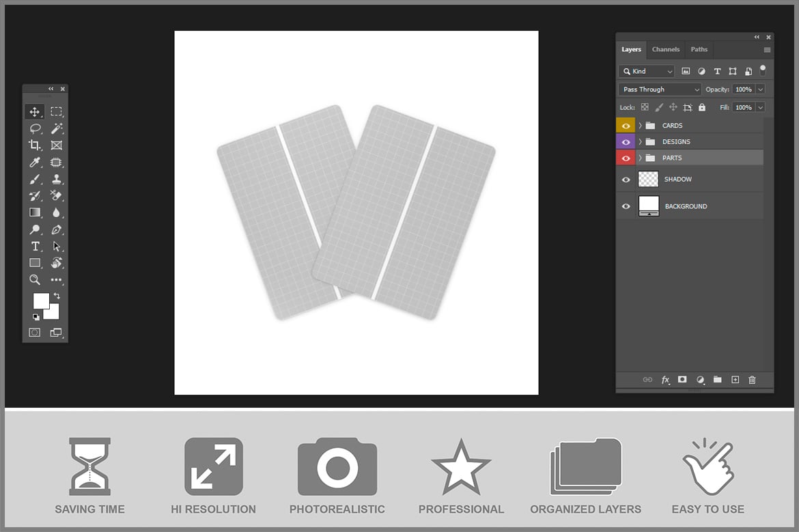
Task: Select the Rectangular Marquee tool
Action: pyautogui.click(x=57, y=111)
